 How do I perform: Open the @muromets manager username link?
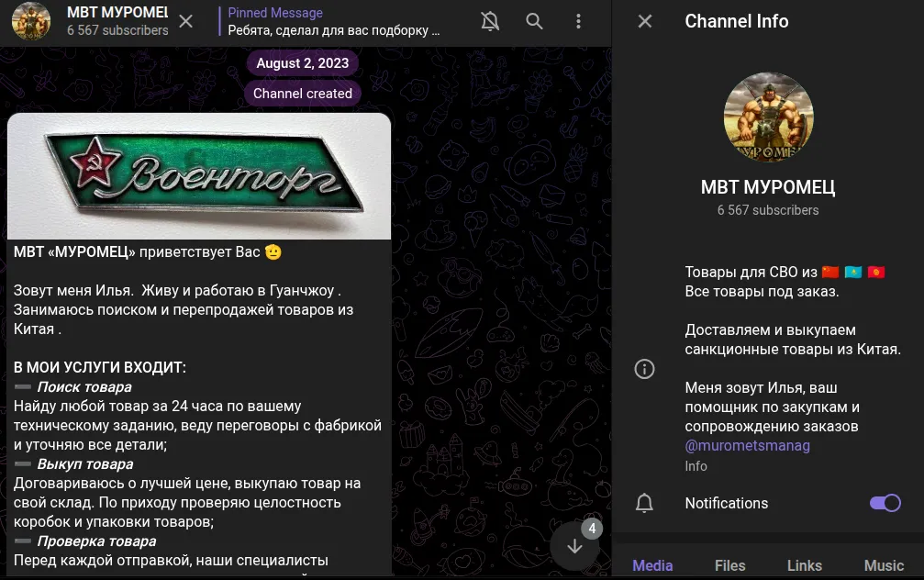coord(747,446)
